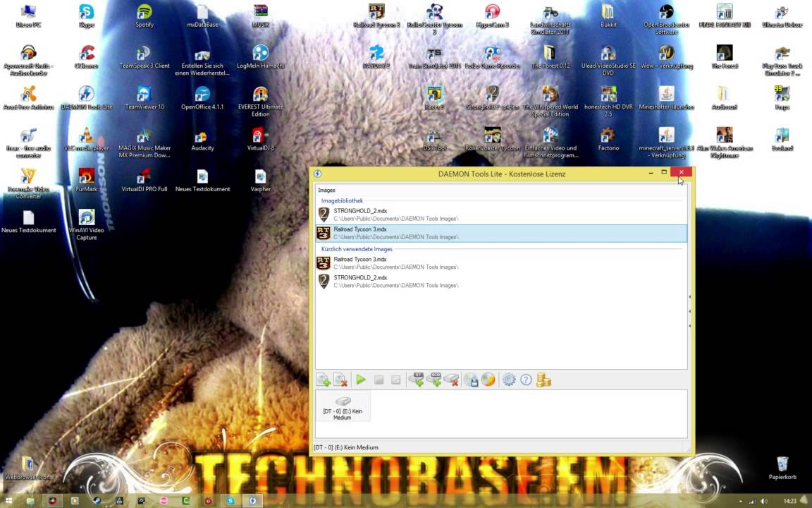812x508 pixels.
Task: Open the Open Broadcaster Software shortcut
Action: (x=667, y=18)
